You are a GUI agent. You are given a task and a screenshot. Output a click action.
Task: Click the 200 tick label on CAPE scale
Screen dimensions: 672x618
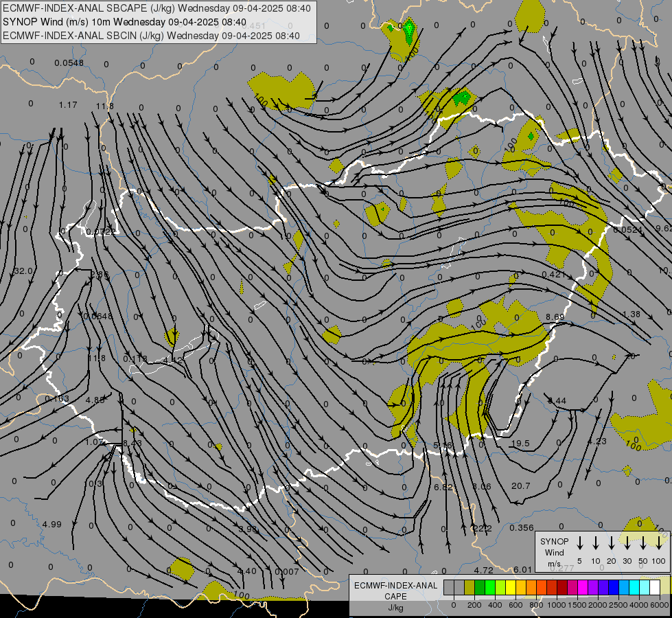coord(474,605)
